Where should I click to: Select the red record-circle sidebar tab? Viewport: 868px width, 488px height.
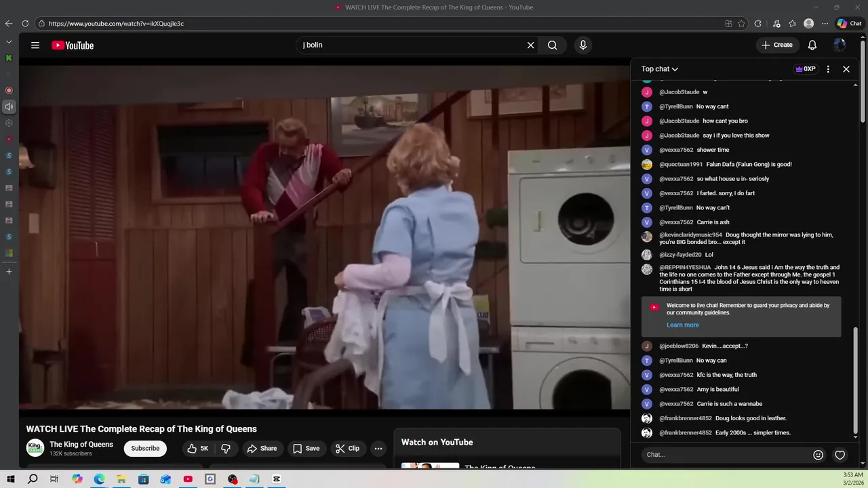click(x=9, y=90)
